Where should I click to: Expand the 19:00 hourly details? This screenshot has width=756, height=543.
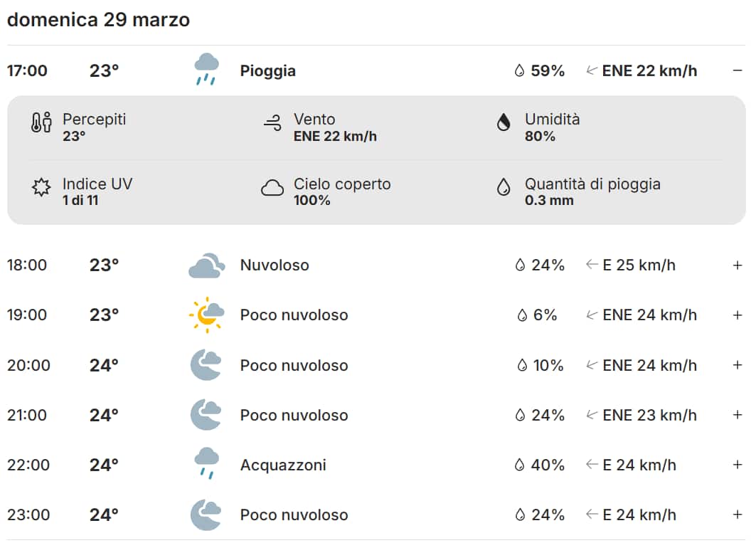738,315
